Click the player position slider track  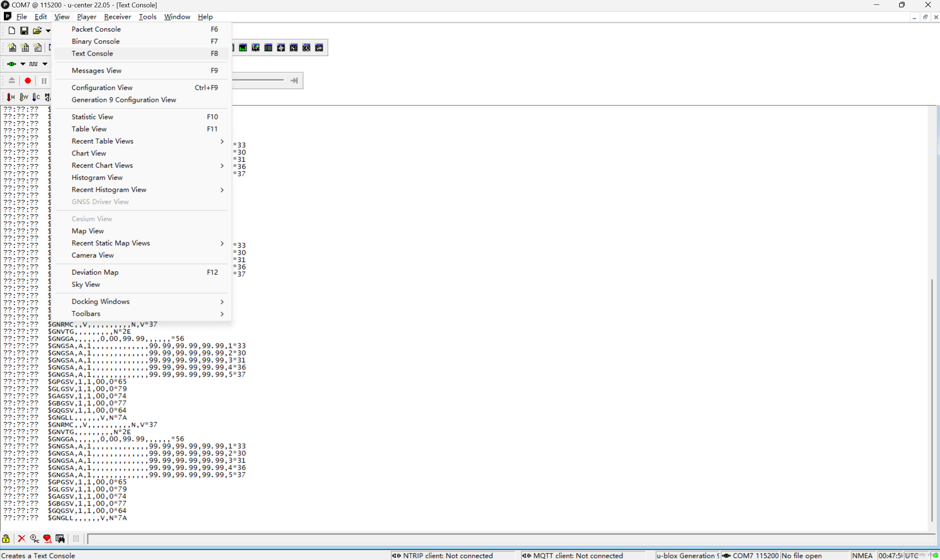(x=258, y=80)
